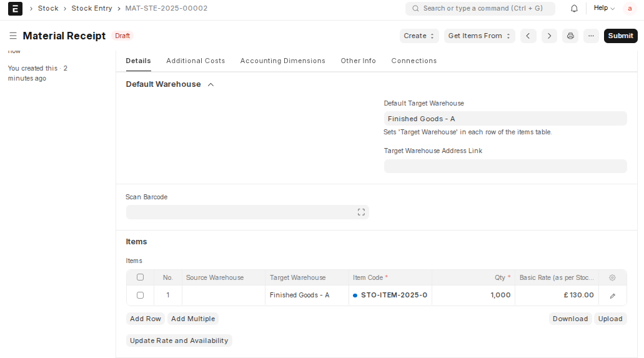
Task: Click the Add Row button
Action: (x=146, y=319)
